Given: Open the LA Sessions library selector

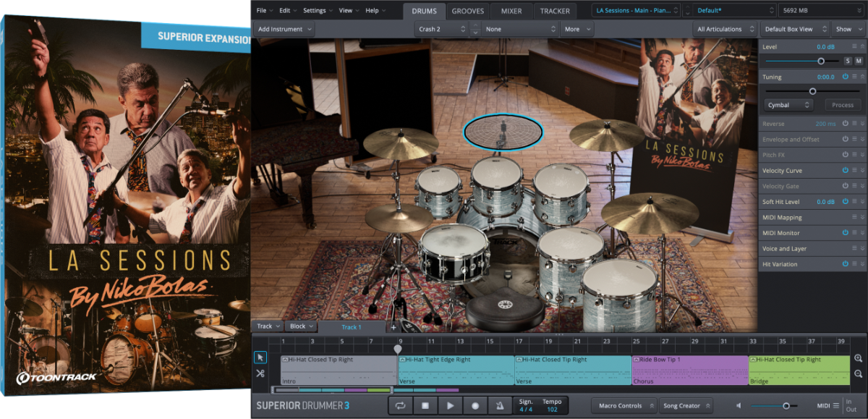Looking at the screenshot, I should [x=636, y=10].
